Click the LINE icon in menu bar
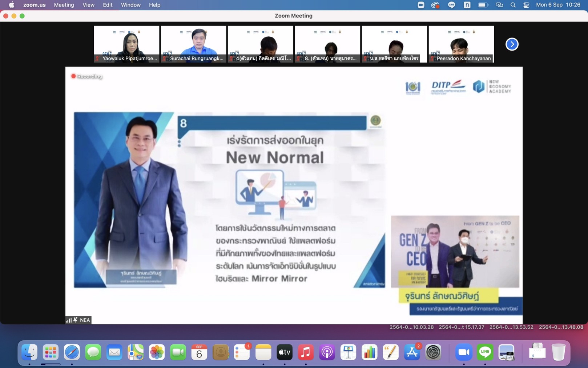The height and width of the screenshot is (368, 588). [x=451, y=5]
